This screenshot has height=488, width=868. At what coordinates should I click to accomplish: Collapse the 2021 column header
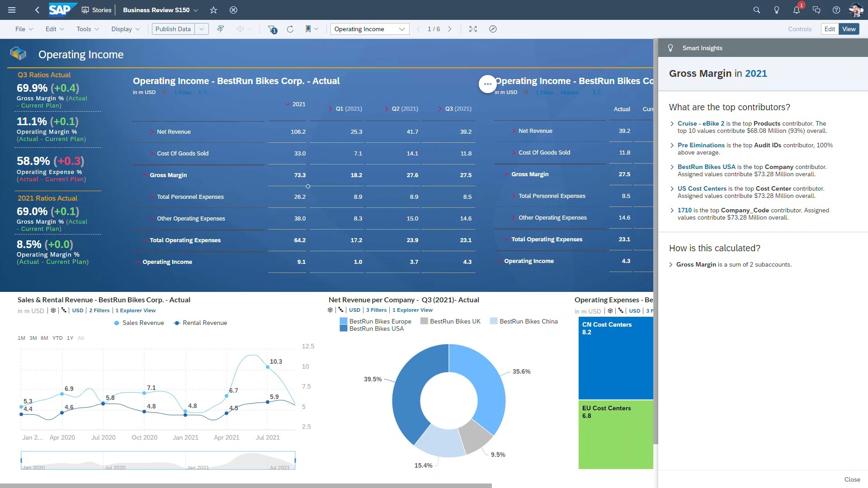[x=288, y=104]
